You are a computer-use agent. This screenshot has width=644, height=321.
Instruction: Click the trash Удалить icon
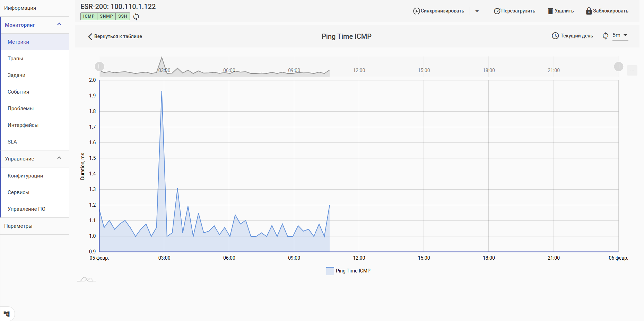[550, 11]
